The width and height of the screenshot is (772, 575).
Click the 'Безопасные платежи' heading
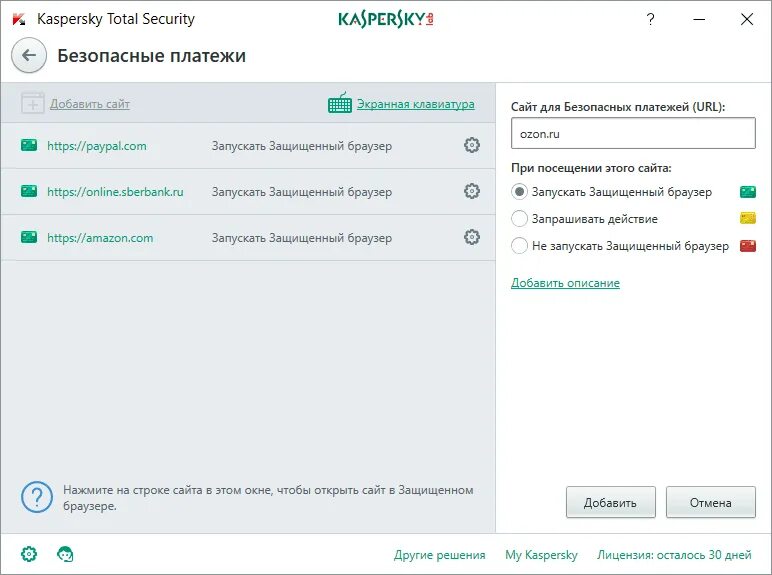tap(152, 56)
